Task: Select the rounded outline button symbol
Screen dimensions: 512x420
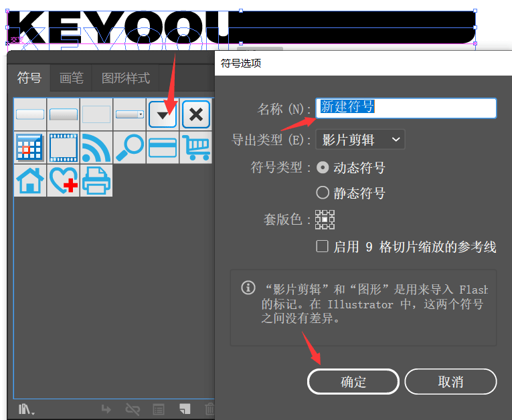Action: coord(30,114)
